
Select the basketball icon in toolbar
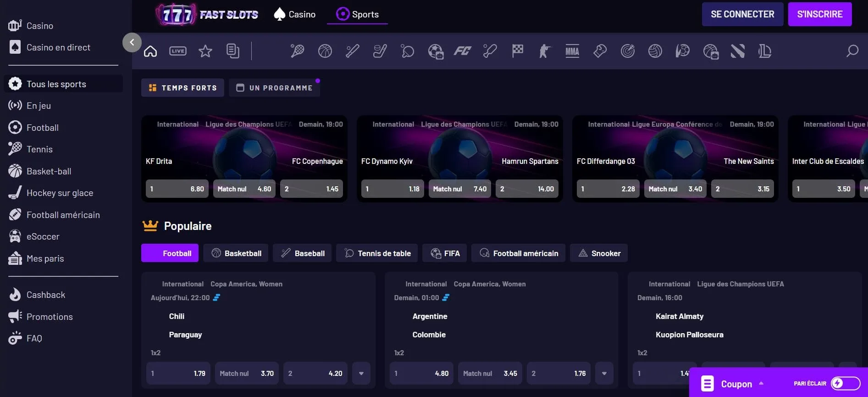click(325, 51)
